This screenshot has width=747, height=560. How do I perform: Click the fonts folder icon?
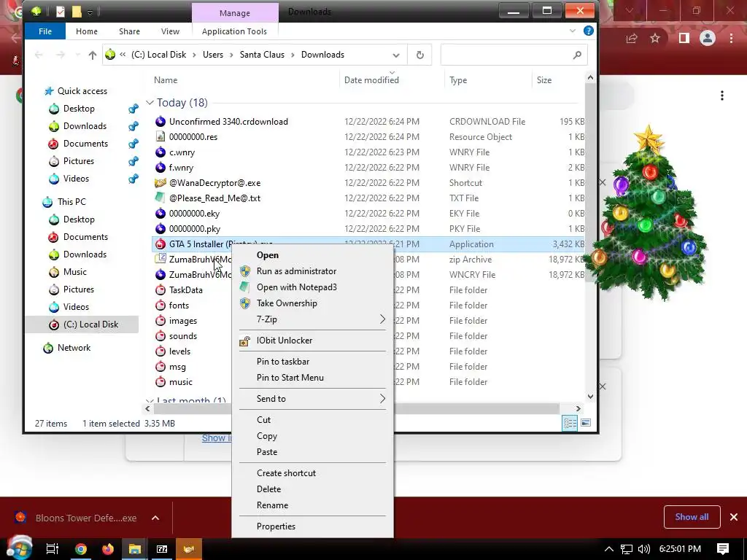pyautogui.click(x=160, y=306)
